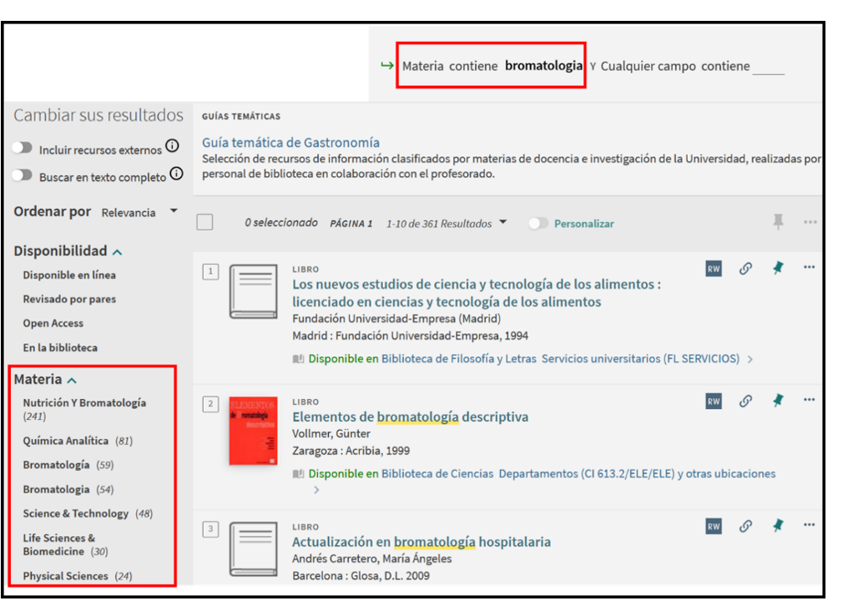Viewport: 848px width, 616px height.
Task: Check the select-all results checkbox
Action: tap(204, 222)
